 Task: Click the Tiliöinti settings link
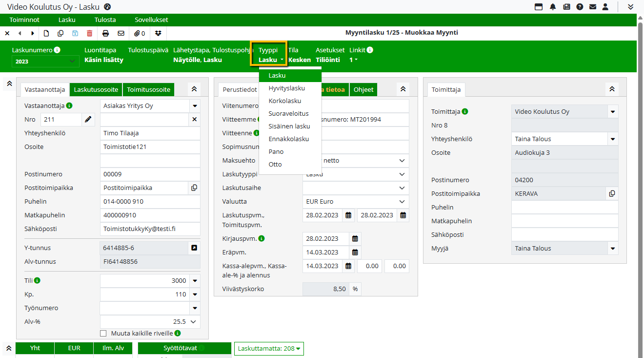(327, 60)
